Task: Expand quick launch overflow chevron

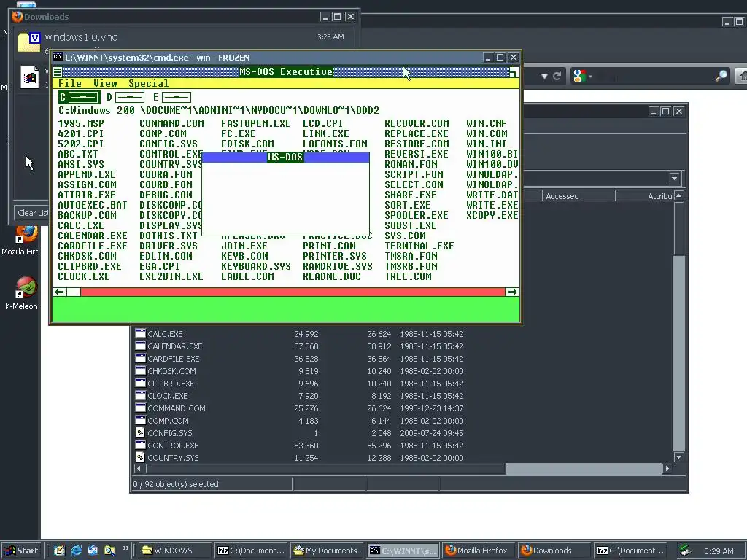Action: click(x=126, y=548)
